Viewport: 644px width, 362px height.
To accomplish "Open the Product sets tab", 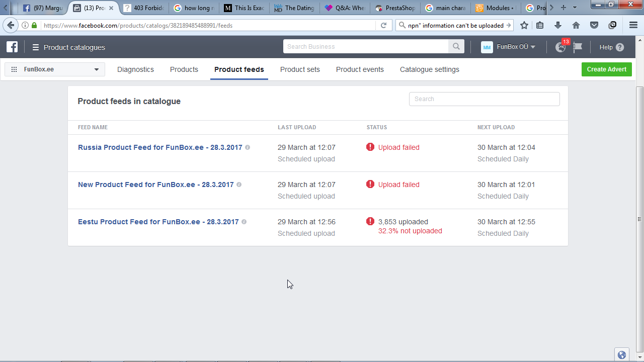I will [300, 69].
